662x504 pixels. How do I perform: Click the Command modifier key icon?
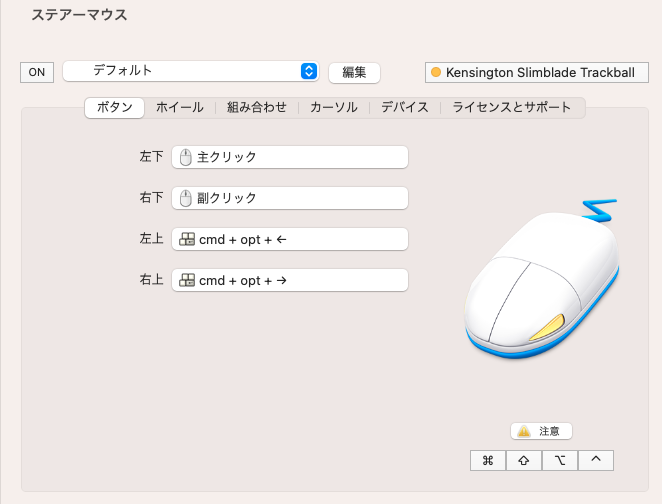coord(488,460)
